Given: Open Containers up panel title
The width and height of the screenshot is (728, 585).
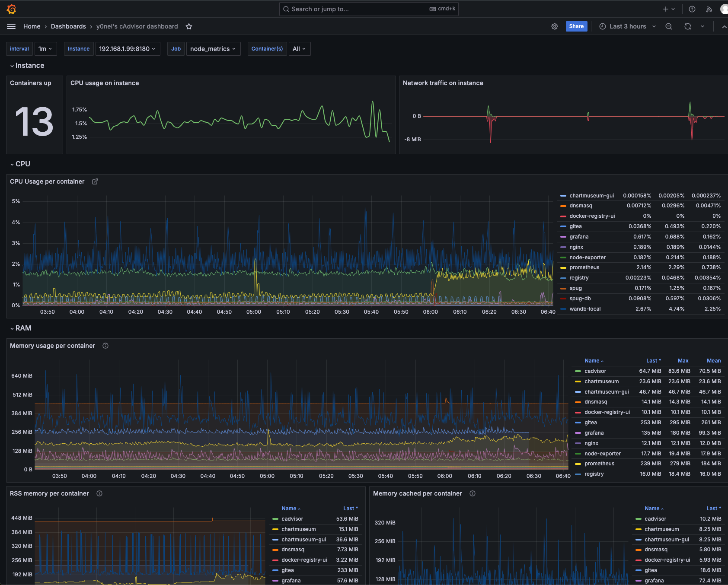Looking at the screenshot, I should click(31, 83).
